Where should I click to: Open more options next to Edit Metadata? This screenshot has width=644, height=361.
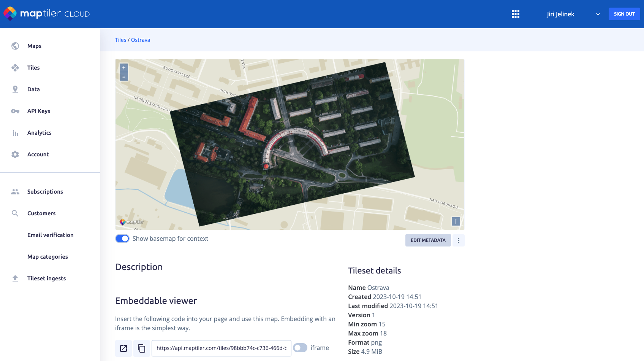459,240
